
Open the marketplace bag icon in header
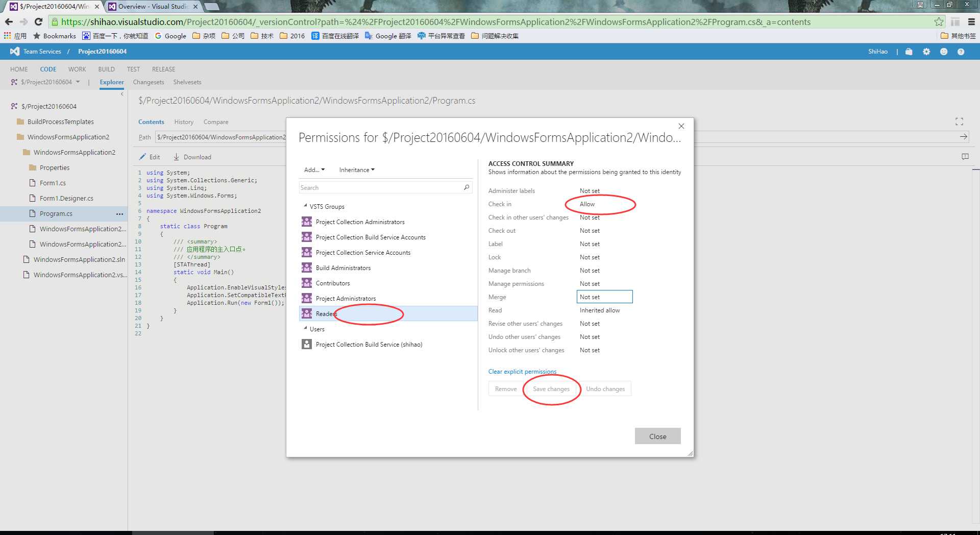click(x=909, y=52)
